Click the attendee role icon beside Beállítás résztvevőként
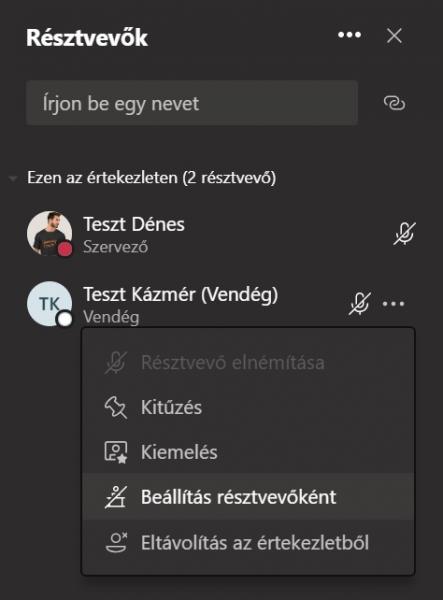Screen dimensions: 443x600 116,497
